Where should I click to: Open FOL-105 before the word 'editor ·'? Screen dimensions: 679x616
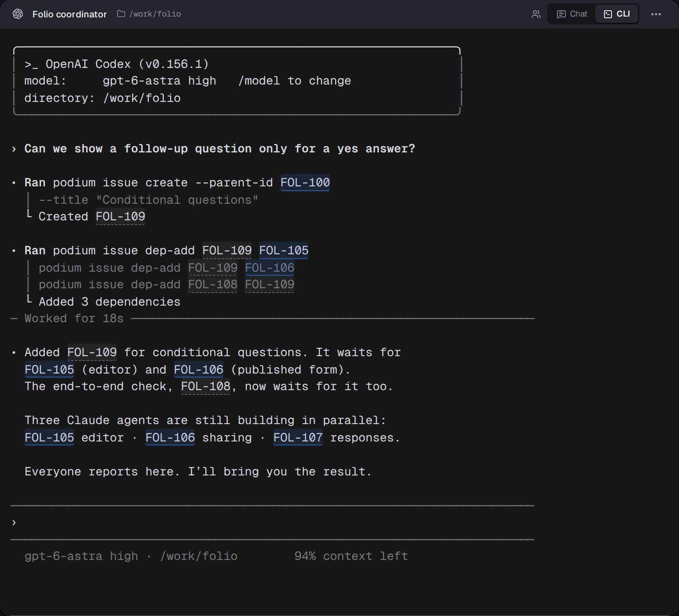[x=49, y=438]
